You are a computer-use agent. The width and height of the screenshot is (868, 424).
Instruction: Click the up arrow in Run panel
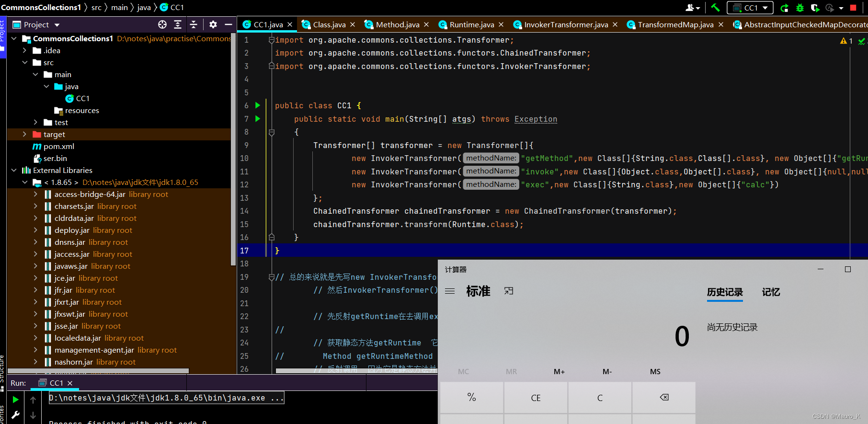tap(33, 399)
